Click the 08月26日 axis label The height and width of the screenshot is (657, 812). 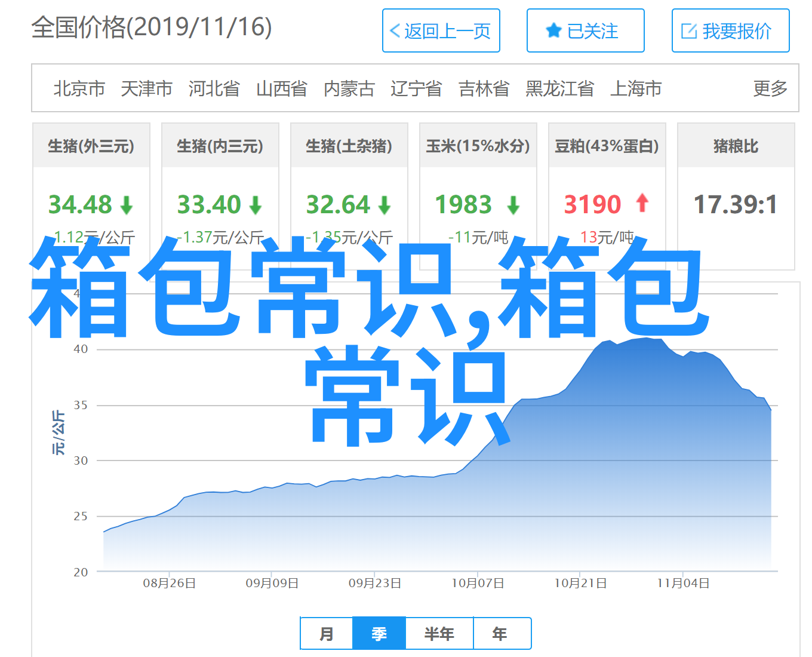(170, 583)
